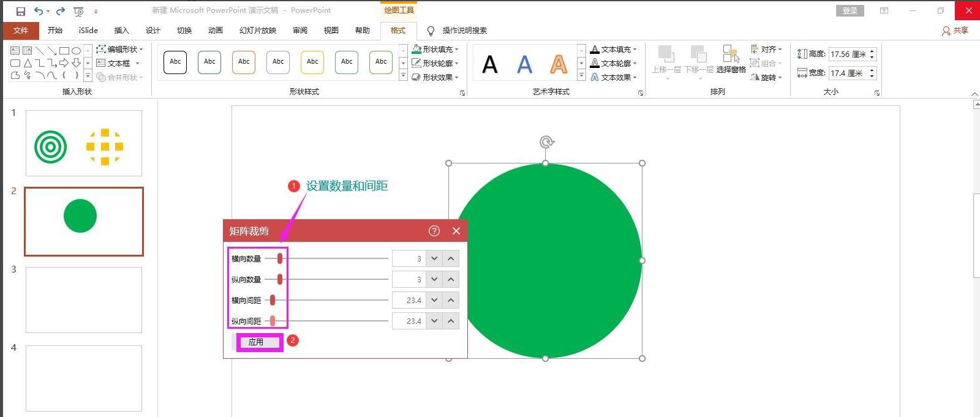Viewport: 980px width, 417px height.
Task: Choose the rectangle shape in gallery
Action: click(x=64, y=51)
